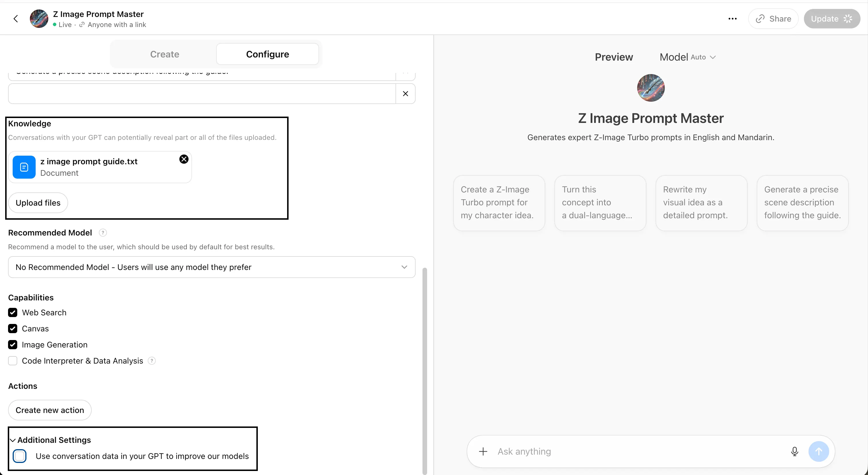Click the microphone dictation icon

coord(794,451)
